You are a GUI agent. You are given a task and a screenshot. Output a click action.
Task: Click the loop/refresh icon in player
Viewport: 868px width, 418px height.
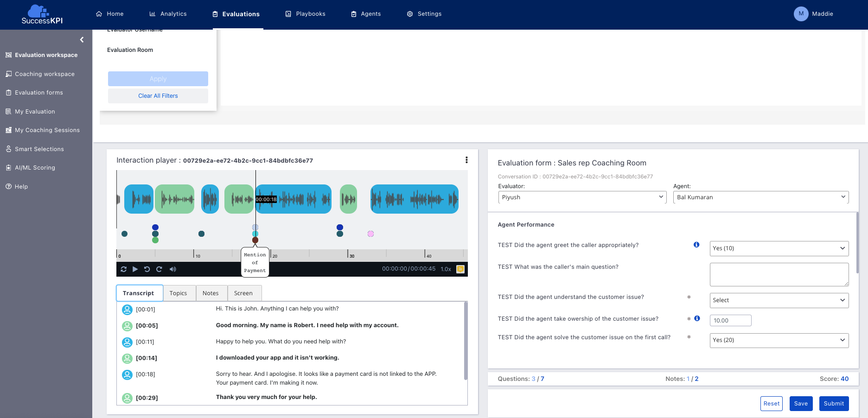click(x=123, y=269)
